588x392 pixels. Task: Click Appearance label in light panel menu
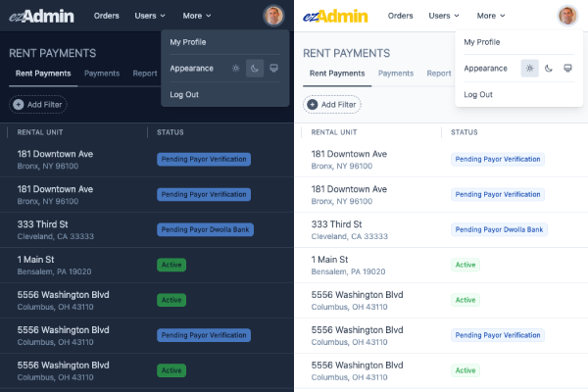tap(486, 69)
